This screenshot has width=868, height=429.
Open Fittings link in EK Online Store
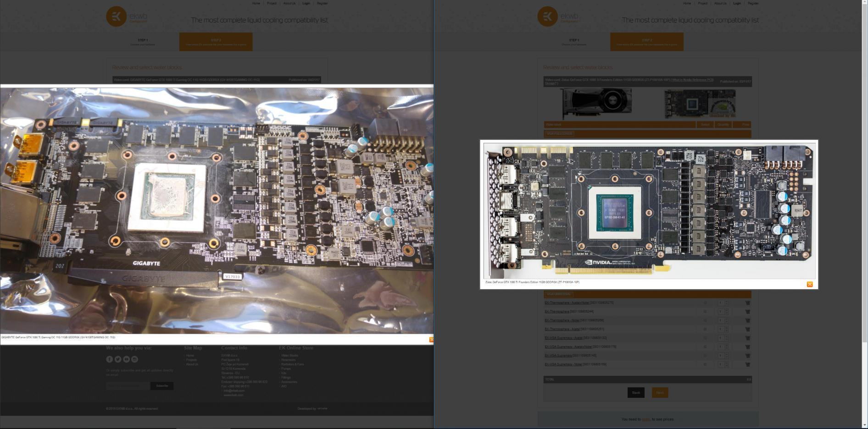[286, 377]
